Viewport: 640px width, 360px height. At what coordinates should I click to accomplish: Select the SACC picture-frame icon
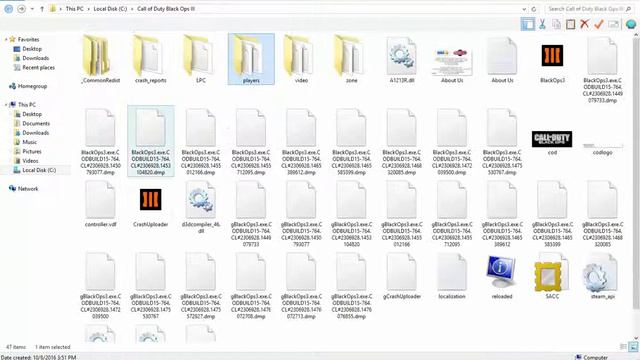point(552,276)
